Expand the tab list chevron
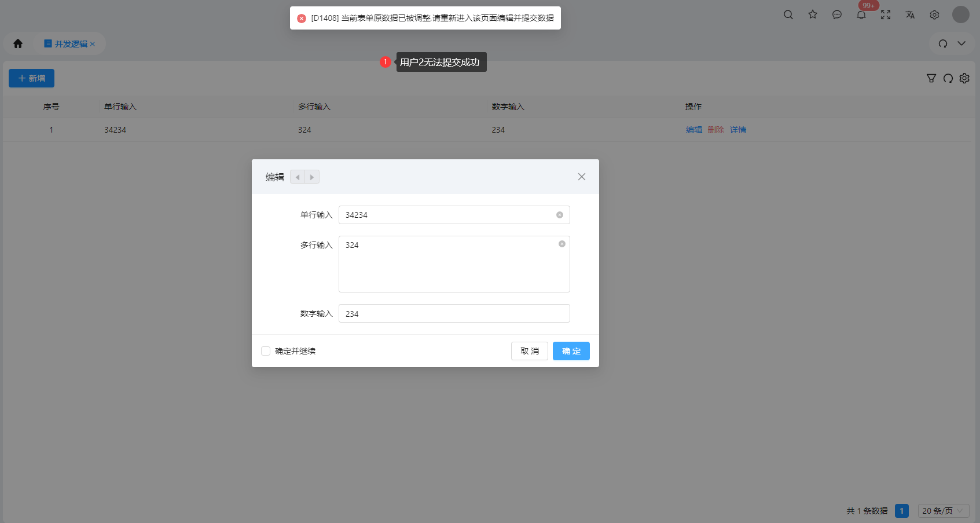The image size is (980, 523). [961, 44]
